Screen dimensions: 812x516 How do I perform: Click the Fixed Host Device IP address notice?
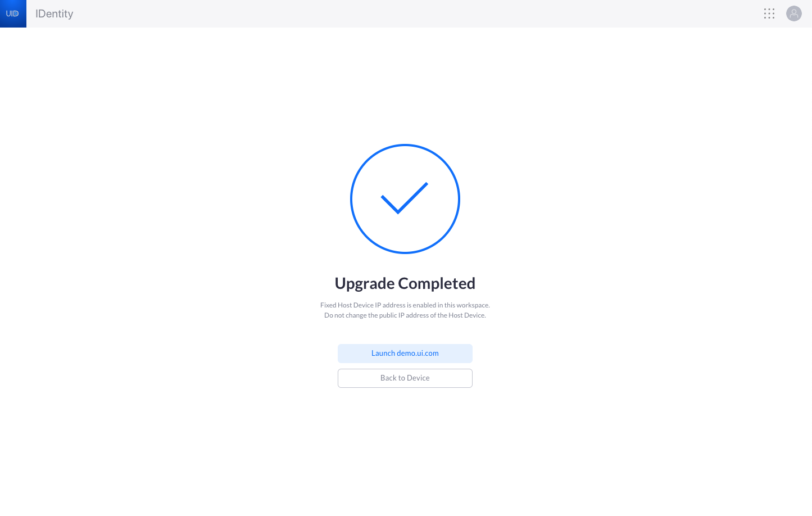(x=405, y=305)
